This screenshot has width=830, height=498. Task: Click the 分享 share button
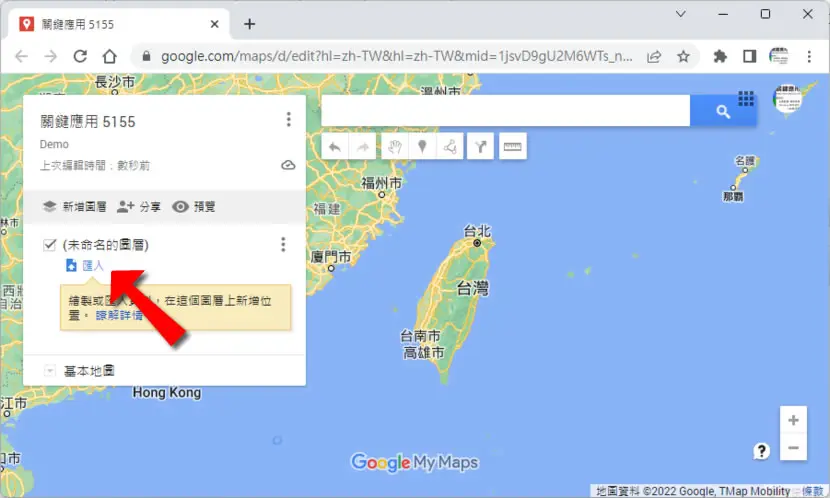(139, 207)
